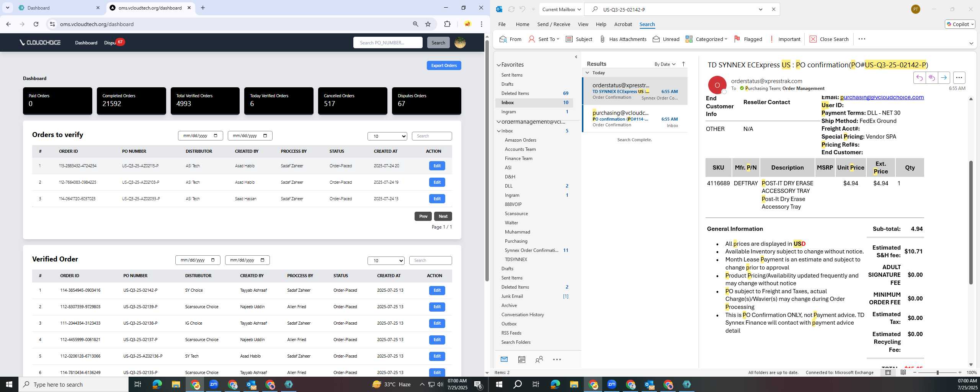Open a new Chrome tab
Viewport: 980px width, 392px height.
pos(203,8)
